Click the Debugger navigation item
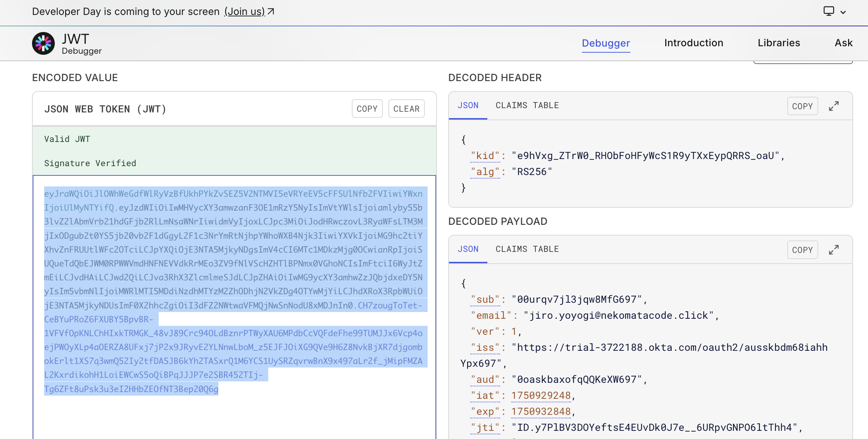868x439 pixels. tap(606, 43)
